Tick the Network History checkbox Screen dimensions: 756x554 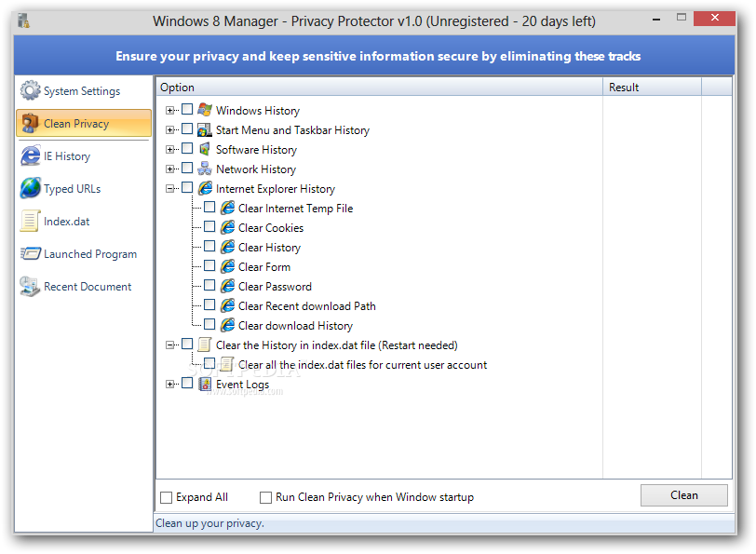[x=187, y=168]
